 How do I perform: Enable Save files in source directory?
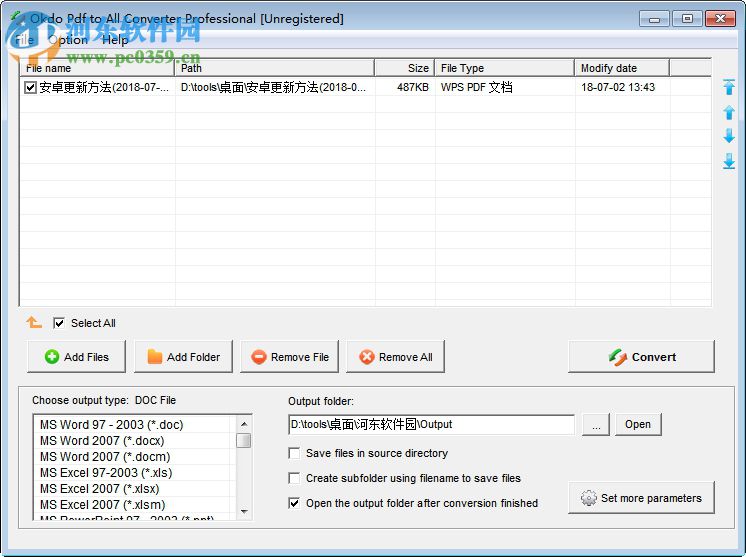pyautogui.click(x=294, y=453)
